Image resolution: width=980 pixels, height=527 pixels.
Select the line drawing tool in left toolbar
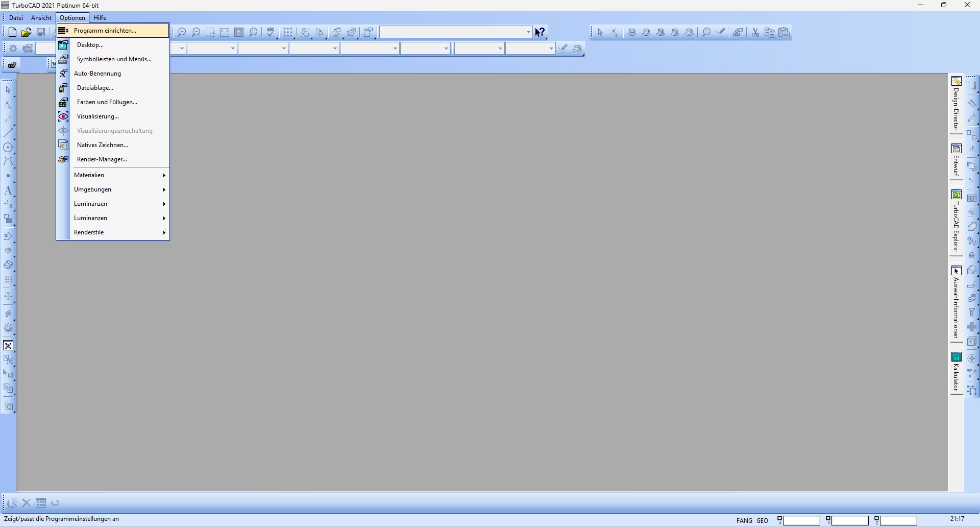point(8,133)
